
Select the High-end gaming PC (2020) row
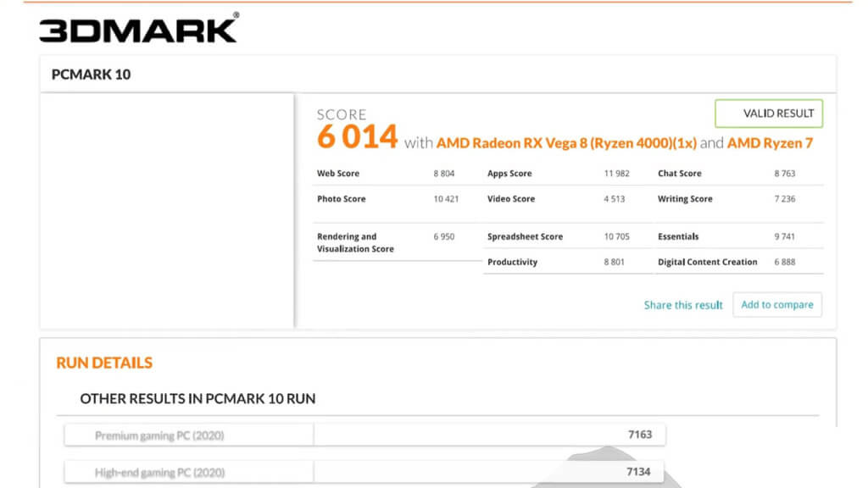pos(364,472)
